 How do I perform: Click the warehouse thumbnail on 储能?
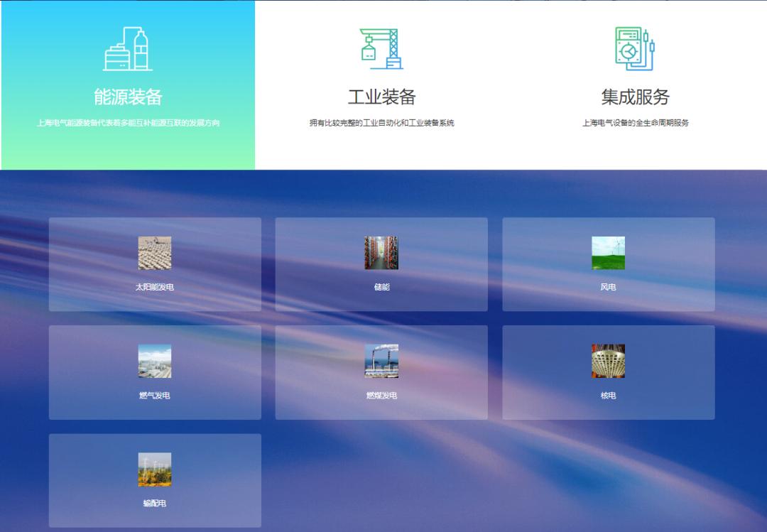[x=381, y=252]
